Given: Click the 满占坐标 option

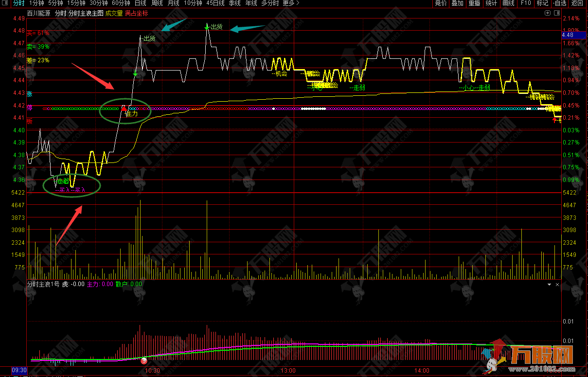Looking at the screenshot, I should point(137,14).
